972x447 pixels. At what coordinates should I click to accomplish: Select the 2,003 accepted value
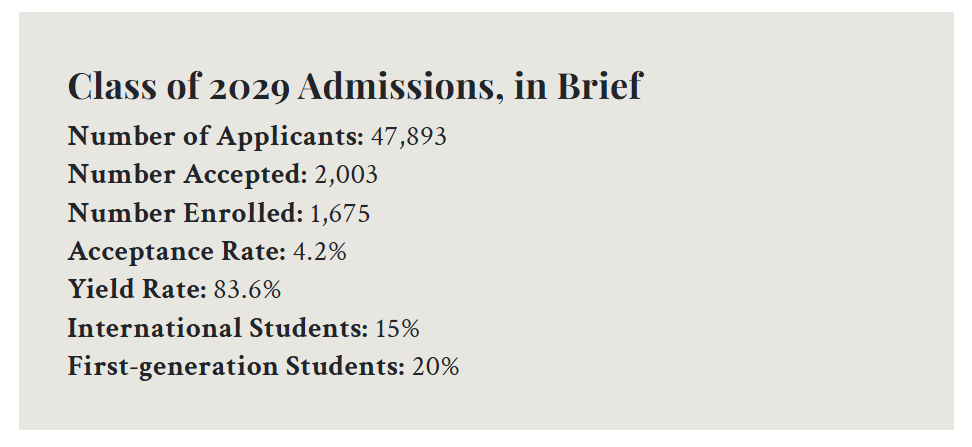[x=346, y=175]
